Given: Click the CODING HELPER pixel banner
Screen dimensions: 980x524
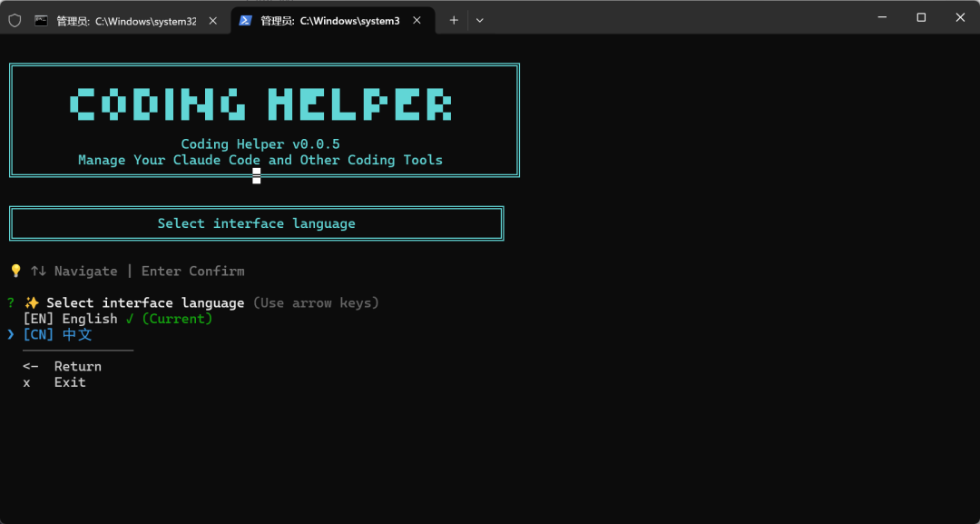Looking at the screenshot, I should 260,104.
